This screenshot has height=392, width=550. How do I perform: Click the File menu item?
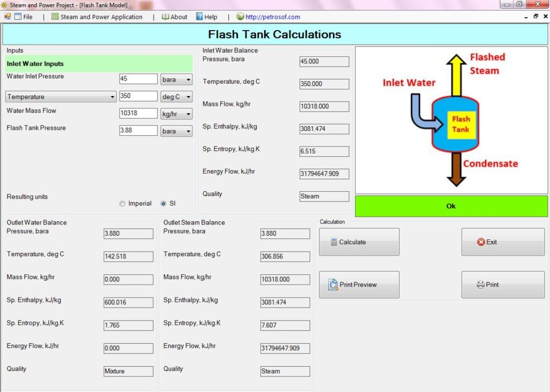[27, 17]
